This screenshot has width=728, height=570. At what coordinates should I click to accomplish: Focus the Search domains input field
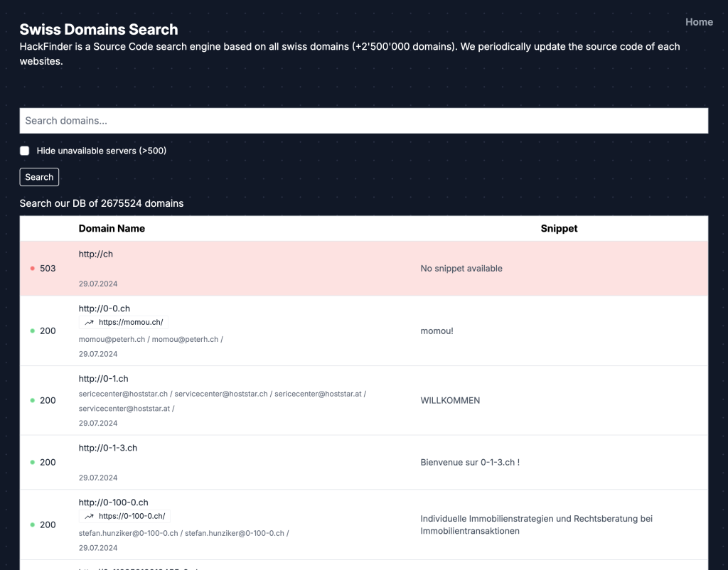pos(363,121)
